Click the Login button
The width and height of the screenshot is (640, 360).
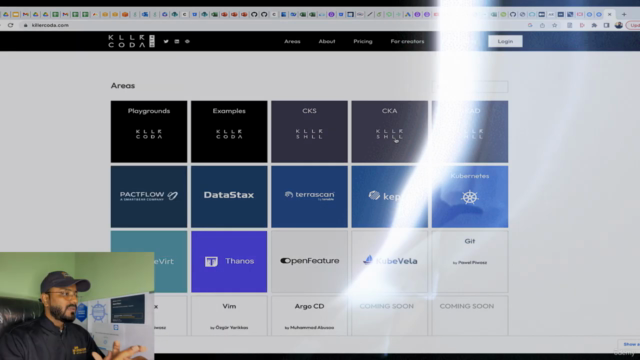pyautogui.click(x=505, y=41)
